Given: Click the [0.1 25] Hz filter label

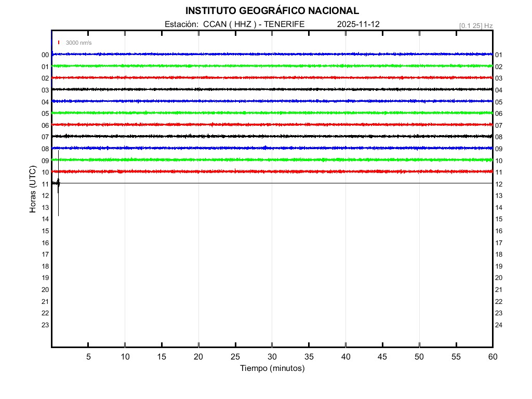Looking at the screenshot, I should (475, 25).
